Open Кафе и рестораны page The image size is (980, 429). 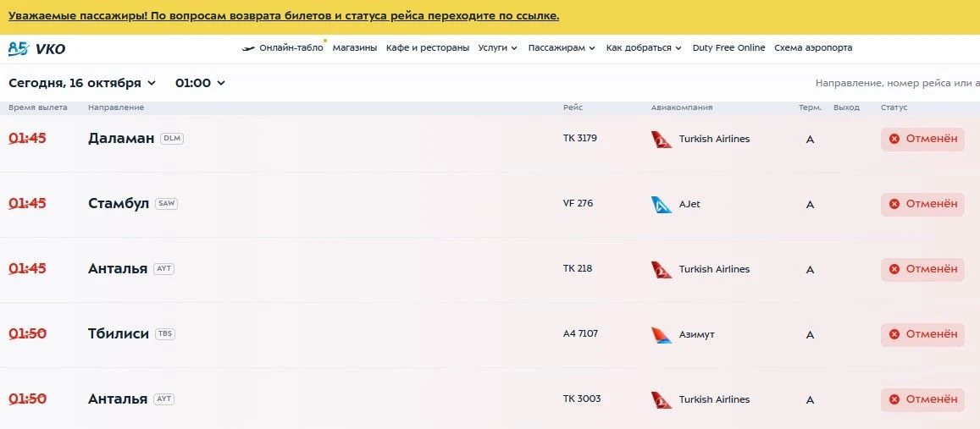[x=428, y=48]
